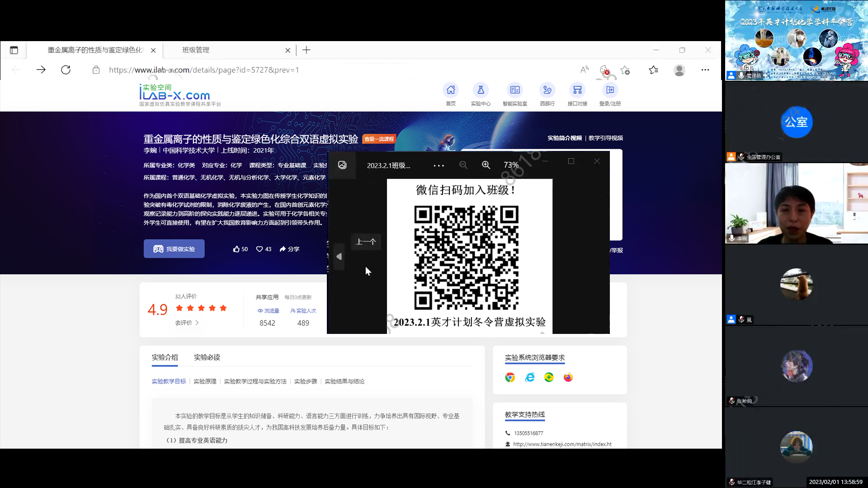The width and height of the screenshot is (868, 488).
Task: Click the browser forward arrow
Action: [41, 70]
